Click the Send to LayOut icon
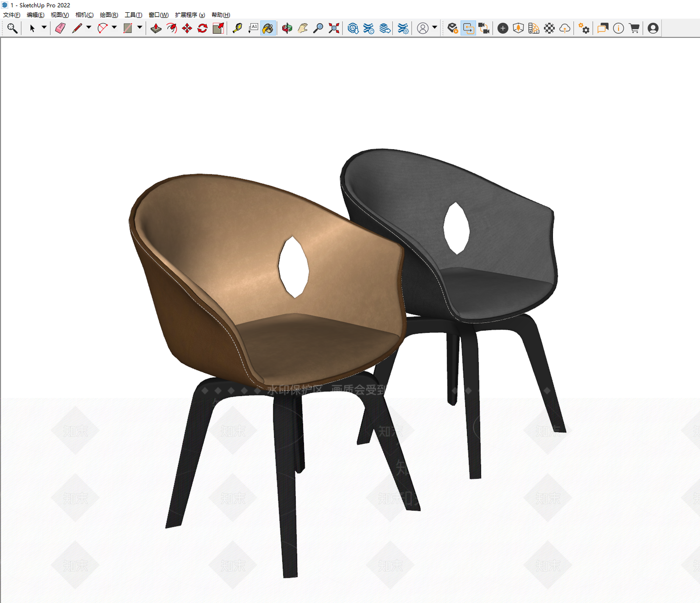This screenshot has height=603, width=700. coord(385,28)
